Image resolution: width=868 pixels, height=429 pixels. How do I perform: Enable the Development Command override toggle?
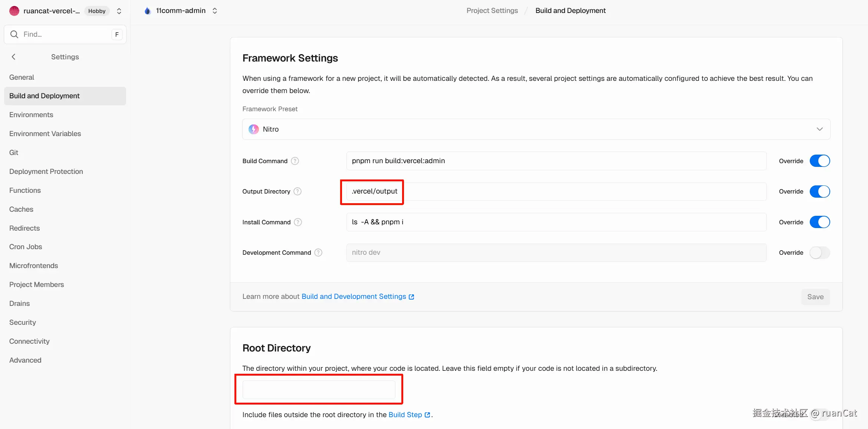pos(819,253)
